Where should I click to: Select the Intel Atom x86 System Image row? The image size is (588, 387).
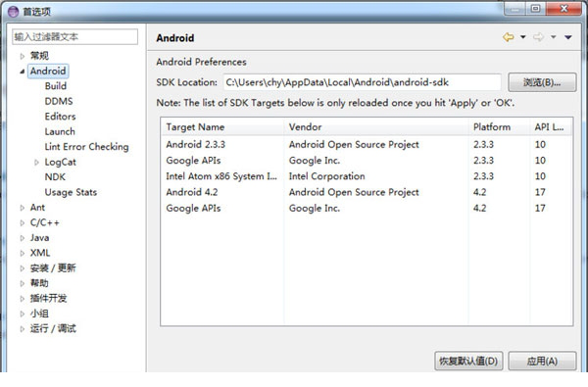coord(367,176)
